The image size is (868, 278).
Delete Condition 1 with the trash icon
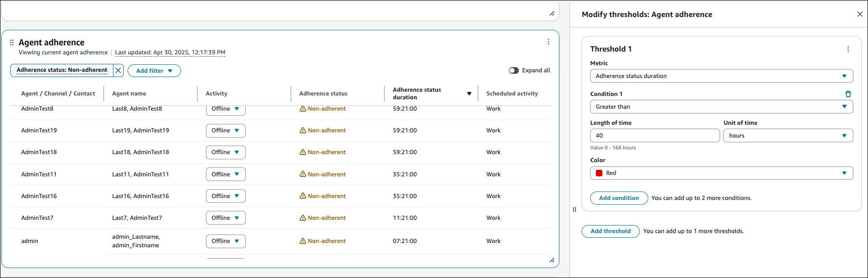[848, 94]
